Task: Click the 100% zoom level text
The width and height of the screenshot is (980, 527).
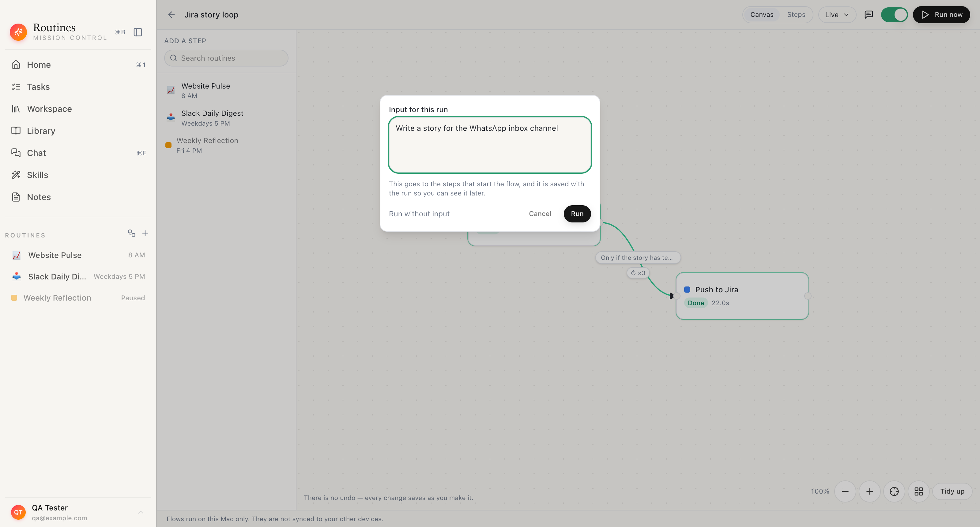Action: click(820, 492)
